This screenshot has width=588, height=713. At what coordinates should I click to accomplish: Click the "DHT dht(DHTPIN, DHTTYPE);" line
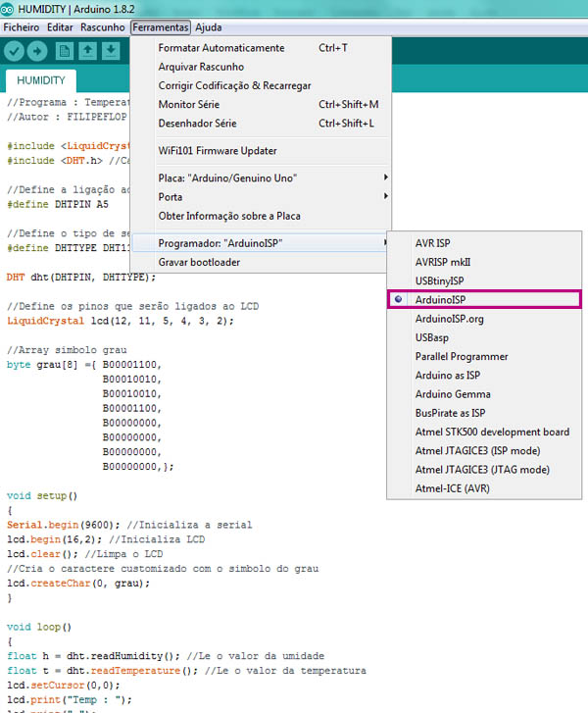click(81, 278)
